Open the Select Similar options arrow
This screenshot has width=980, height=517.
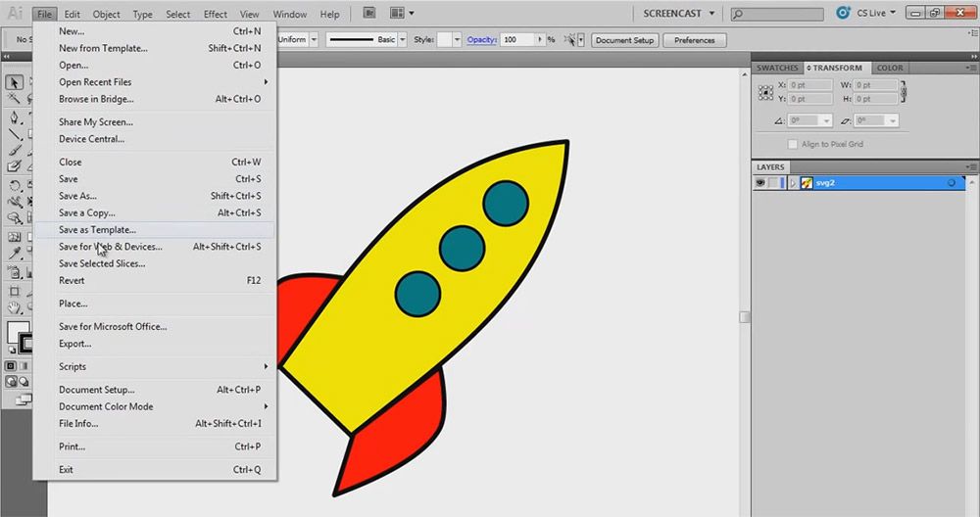(580, 40)
